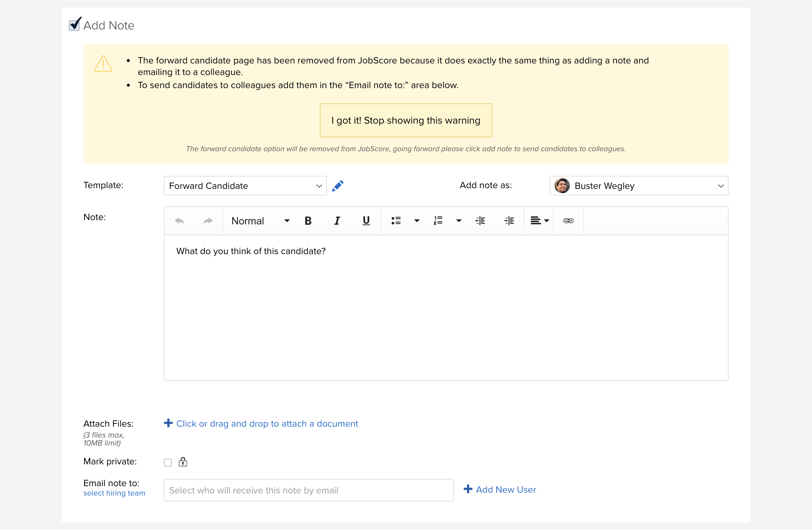Open the Forward Candidate template dropdown

pos(245,186)
